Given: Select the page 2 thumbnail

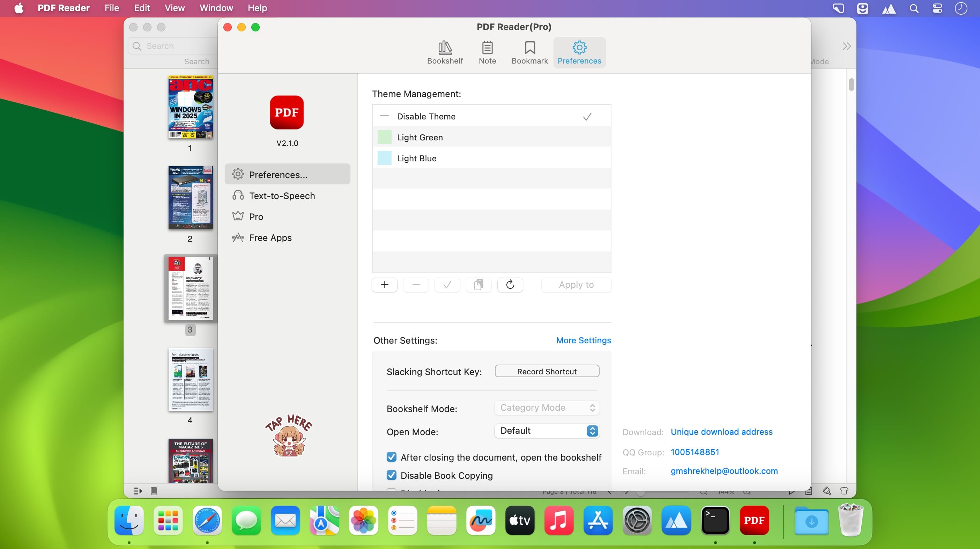Looking at the screenshot, I should [191, 198].
